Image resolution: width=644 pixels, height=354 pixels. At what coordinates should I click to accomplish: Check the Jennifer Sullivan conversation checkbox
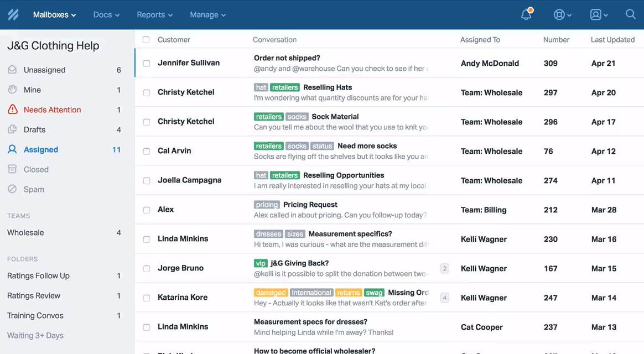point(147,63)
